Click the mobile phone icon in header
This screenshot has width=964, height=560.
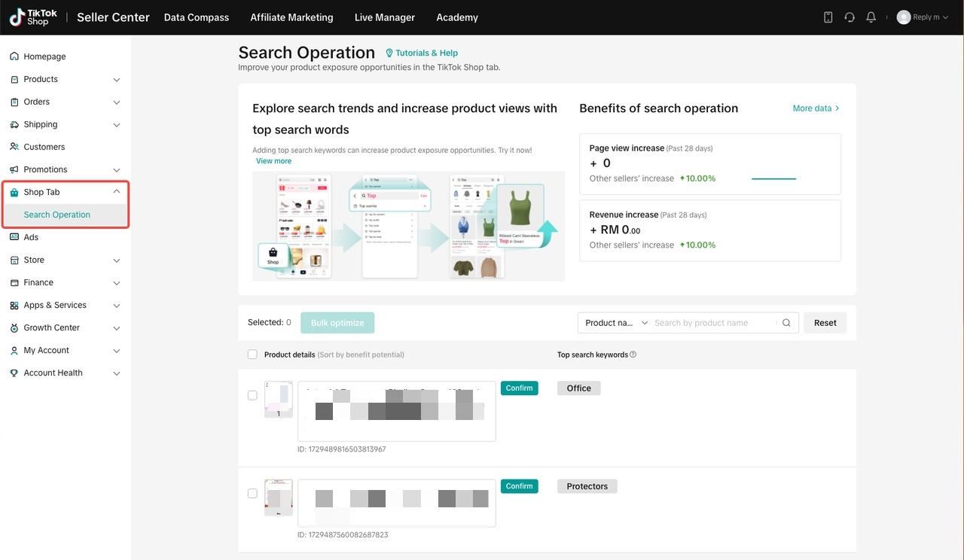(828, 17)
